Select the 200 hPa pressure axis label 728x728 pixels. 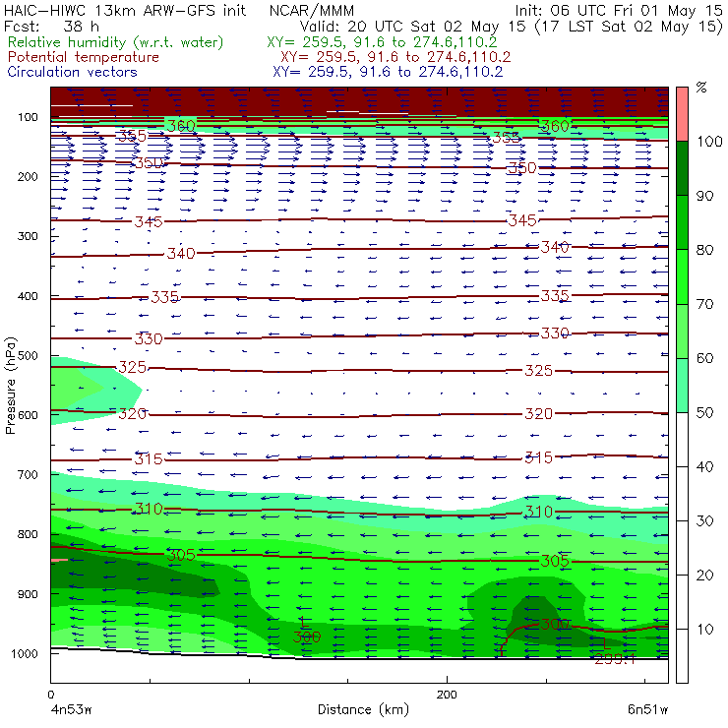(28, 176)
